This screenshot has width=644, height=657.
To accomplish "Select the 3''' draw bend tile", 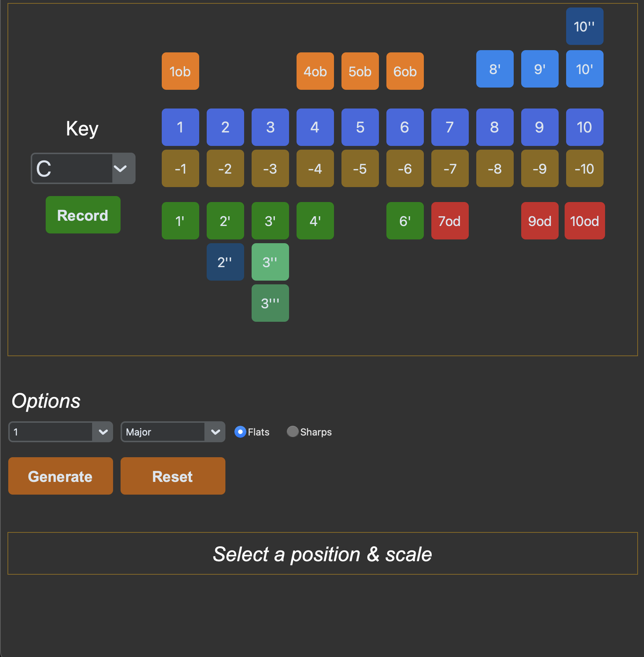I will (x=270, y=303).
